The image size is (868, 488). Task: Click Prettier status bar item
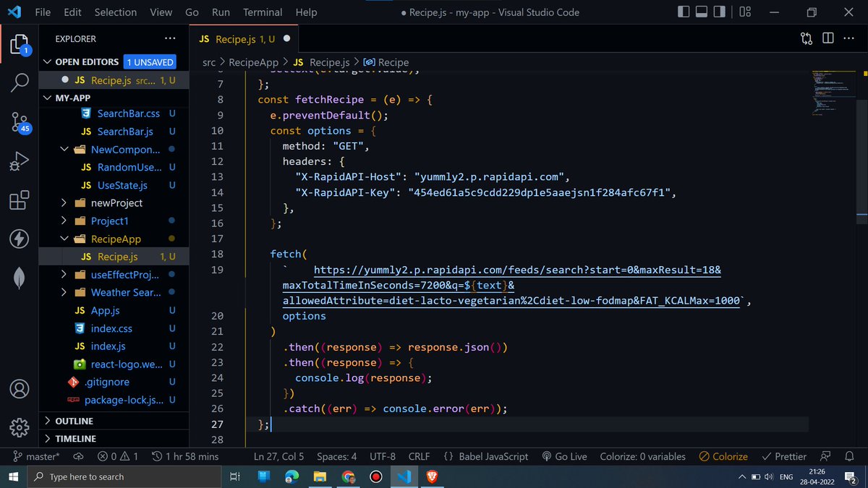784,456
